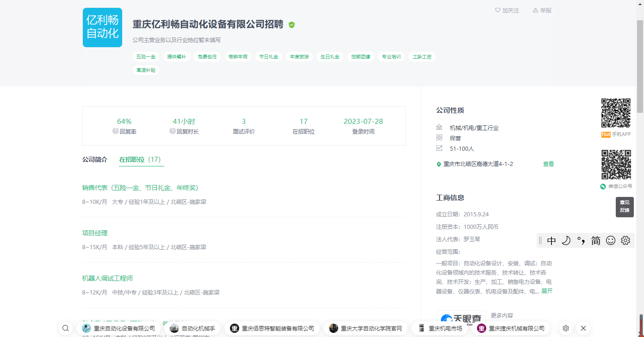Image resolution: width=644 pixels, height=337 pixels.
Task: Open the bottom suggestion bar settings gear
Action: [565, 328]
